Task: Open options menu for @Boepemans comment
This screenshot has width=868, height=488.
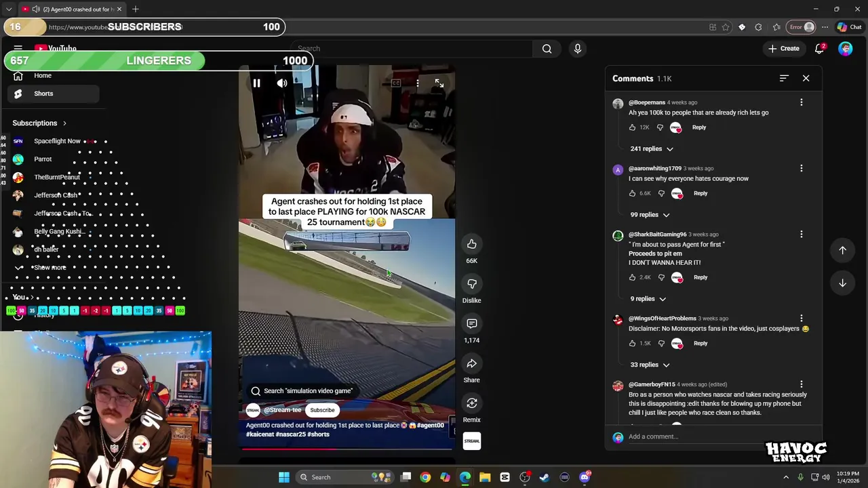Action: pos(802,102)
